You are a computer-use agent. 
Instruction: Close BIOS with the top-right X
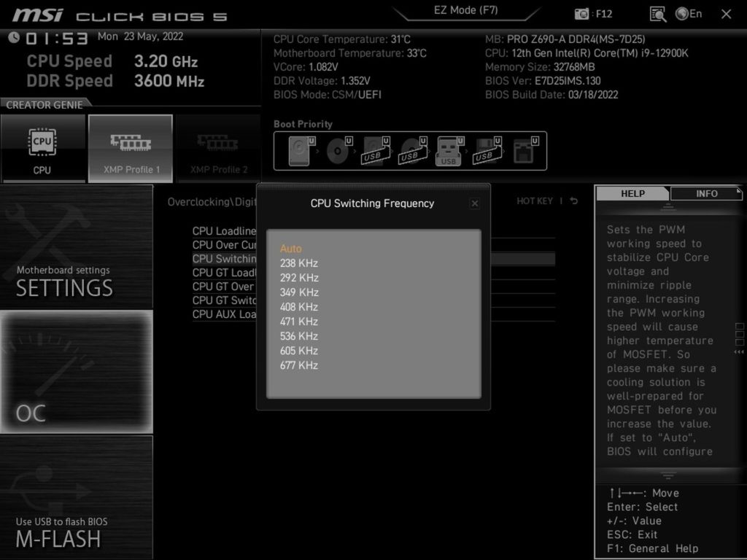(x=726, y=15)
